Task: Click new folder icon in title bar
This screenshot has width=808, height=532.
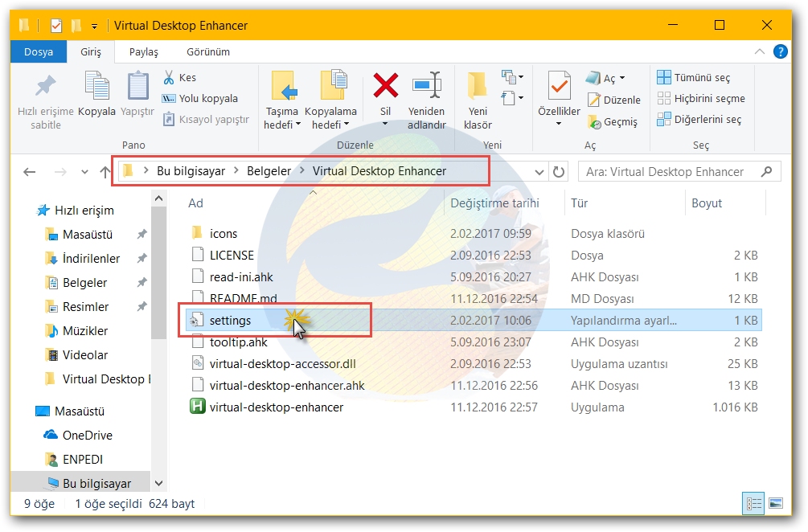Action: (76, 25)
